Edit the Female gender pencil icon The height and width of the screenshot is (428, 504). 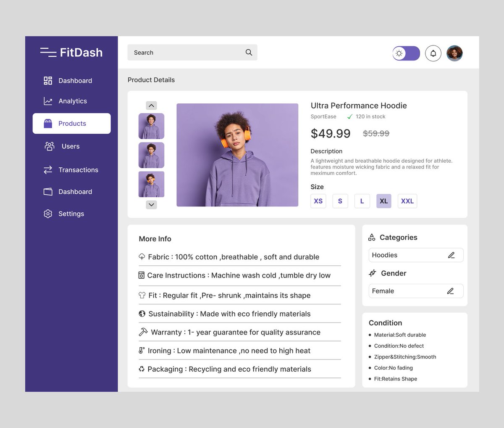pos(451,291)
